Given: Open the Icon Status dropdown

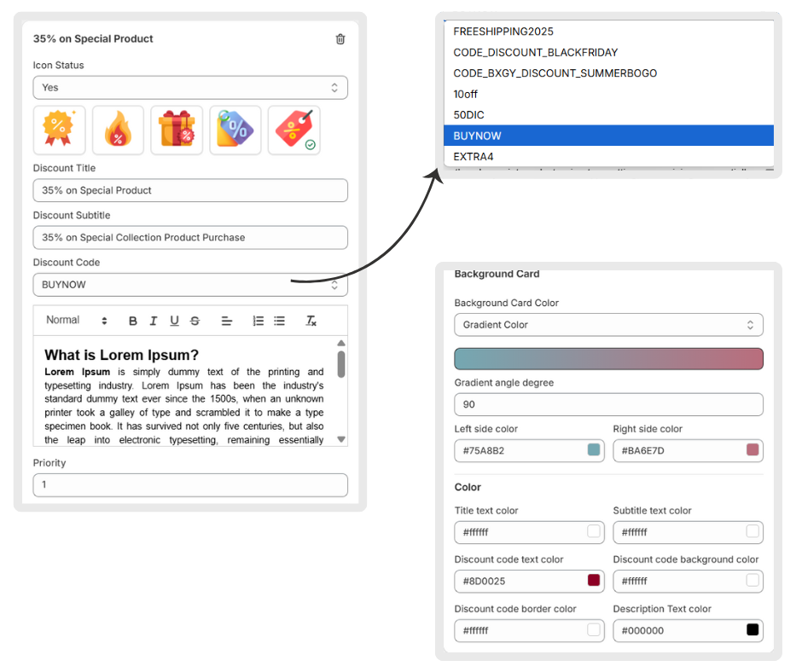Looking at the screenshot, I should (190, 88).
